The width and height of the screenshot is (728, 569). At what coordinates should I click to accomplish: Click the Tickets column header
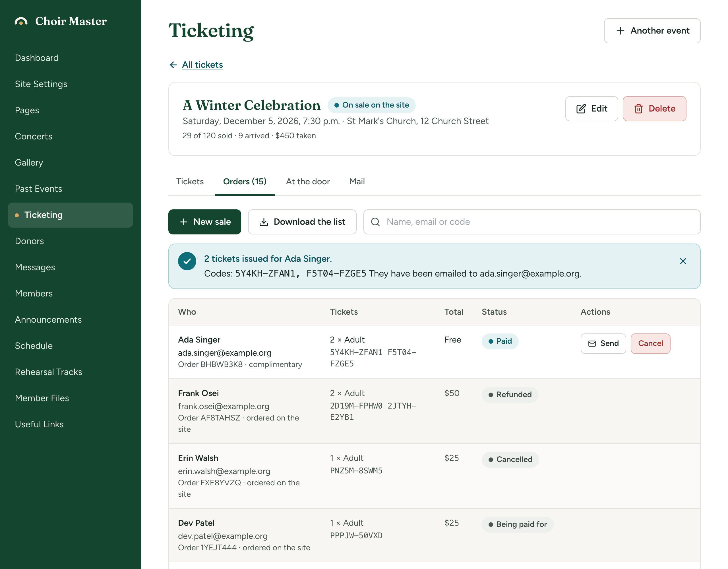344,312
